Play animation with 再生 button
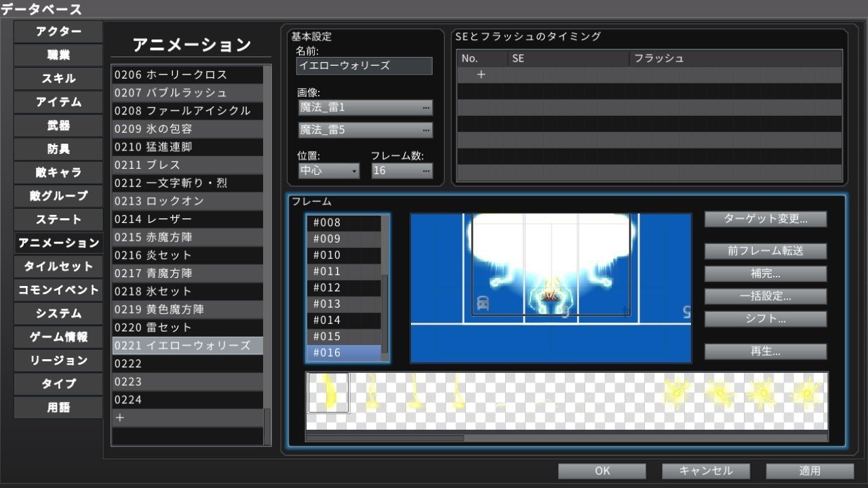Viewport: 868px width, 488px height. (766, 352)
